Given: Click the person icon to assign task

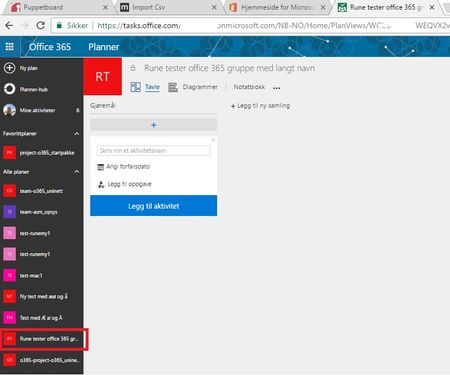Looking at the screenshot, I should pyautogui.click(x=101, y=184).
